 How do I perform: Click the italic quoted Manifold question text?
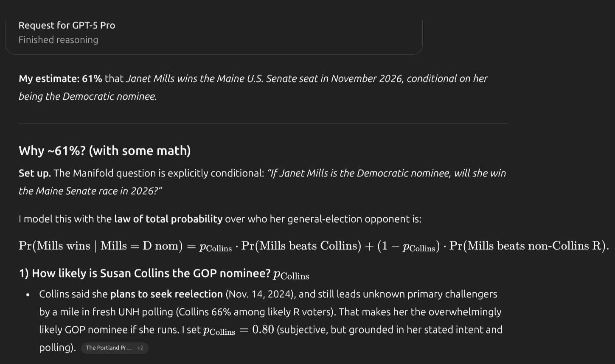(386, 174)
